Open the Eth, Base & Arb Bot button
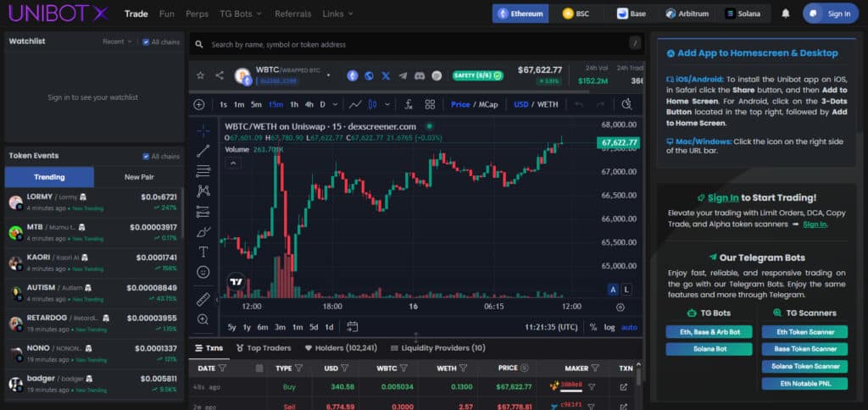This screenshot has width=868, height=410. [x=709, y=332]
